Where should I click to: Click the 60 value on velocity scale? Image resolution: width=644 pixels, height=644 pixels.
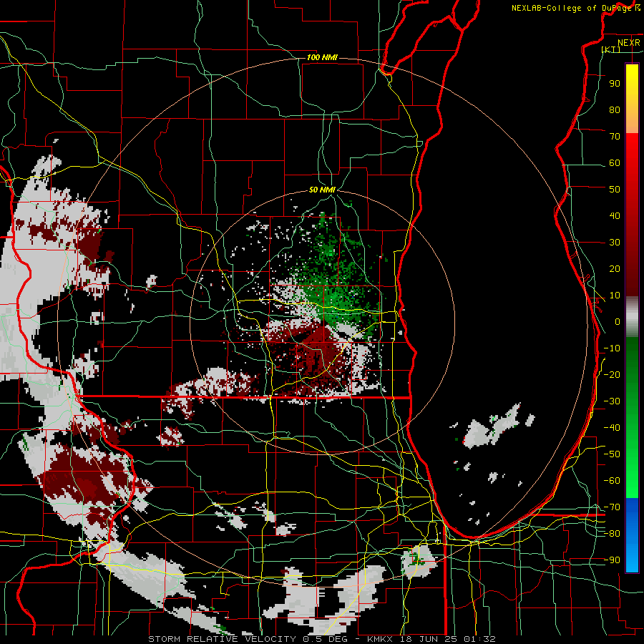(615, 163)
